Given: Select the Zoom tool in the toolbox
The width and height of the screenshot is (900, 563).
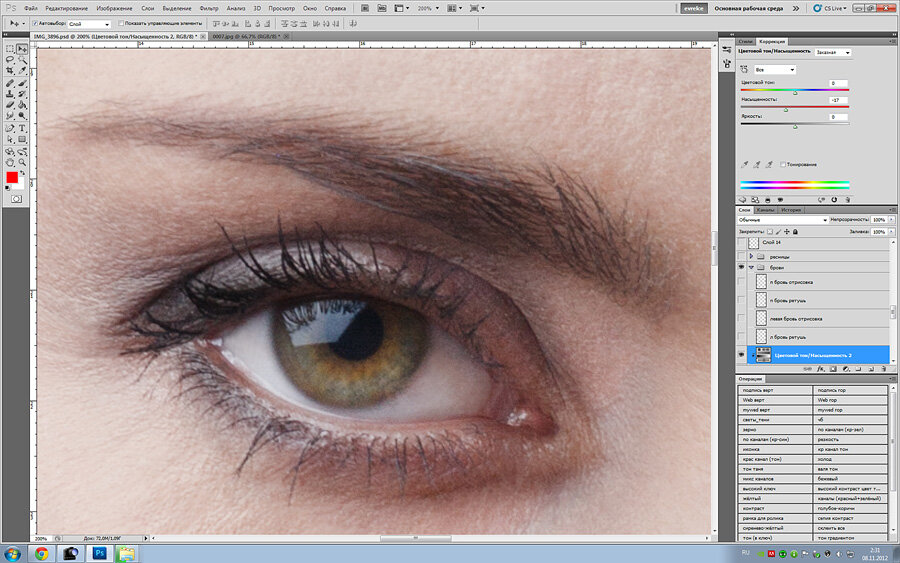Looking at the screenshot, I should (x=22, y=161).
